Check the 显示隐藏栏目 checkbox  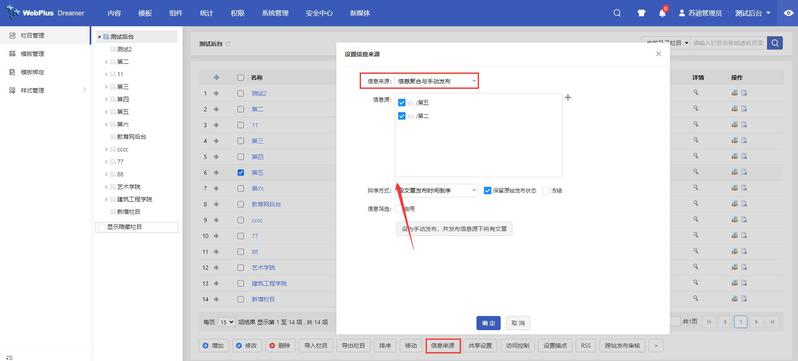[101, 227]
